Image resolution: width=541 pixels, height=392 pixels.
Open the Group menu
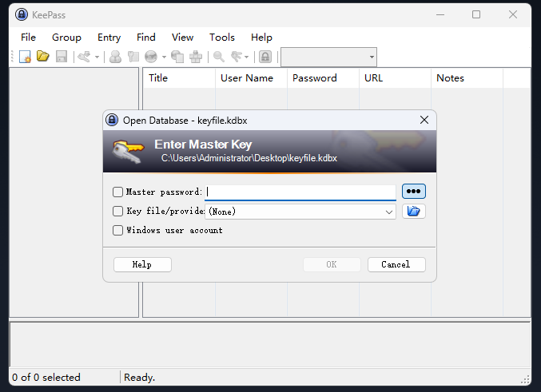tap(66, 38)
